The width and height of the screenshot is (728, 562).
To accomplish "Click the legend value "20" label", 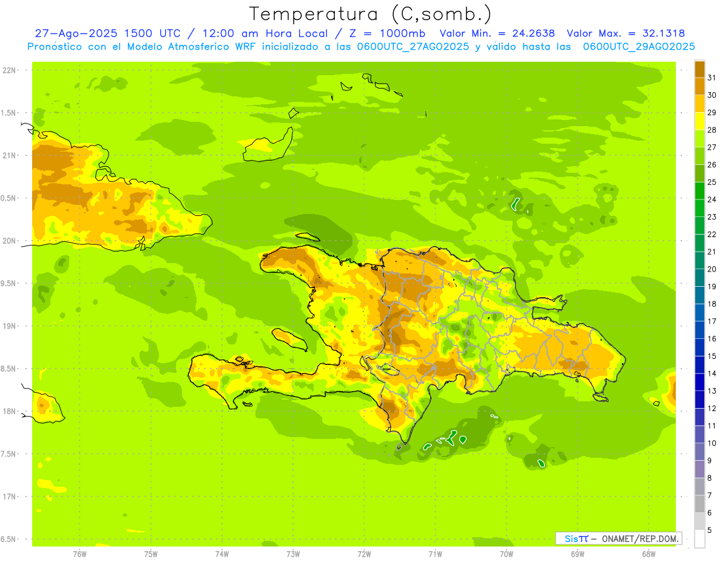I will click(x=712, y=269).
